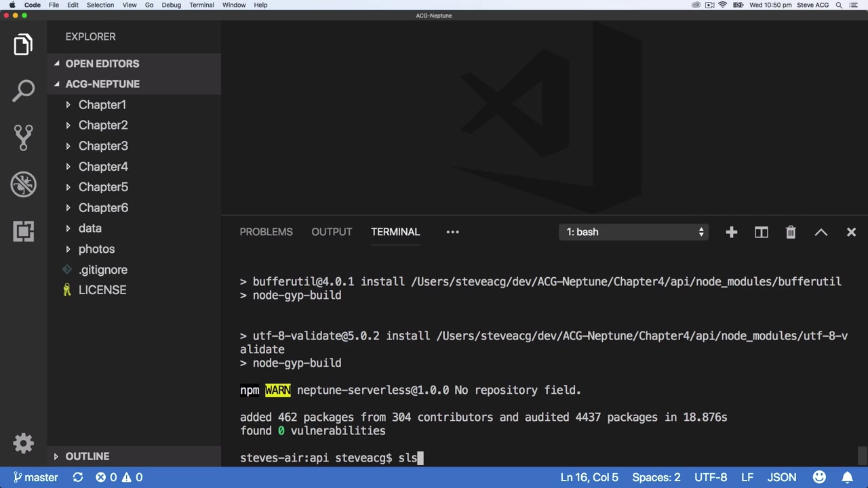The image size is (868, 488).
Task: Change language mode JSON
Action: pyautogui.click(x=782, y=477)
